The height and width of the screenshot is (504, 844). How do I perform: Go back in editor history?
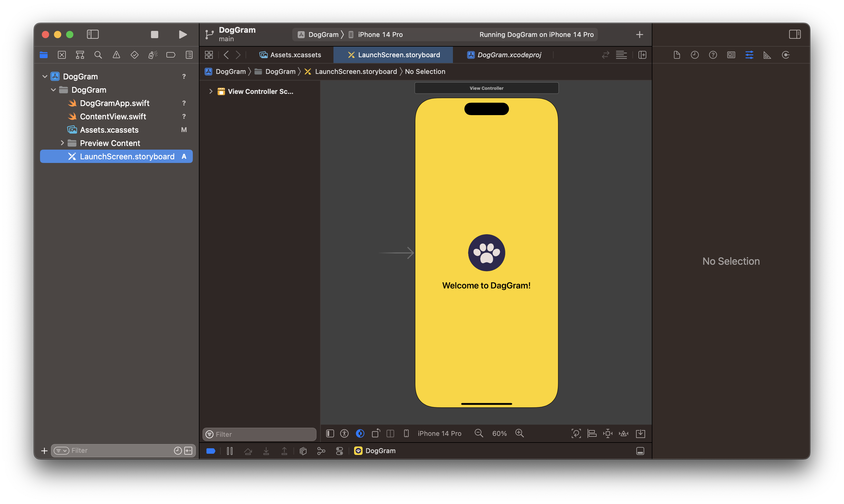coord(226,55)
